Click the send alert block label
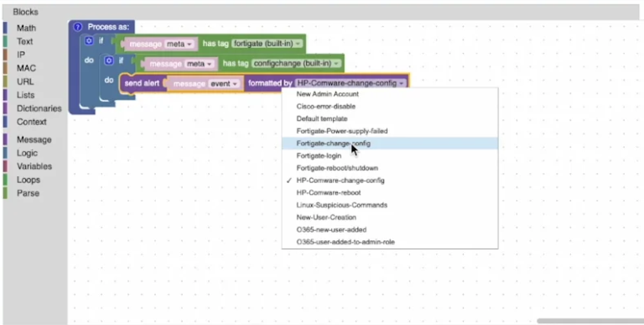 pyautogui.click(x=142, y=83)
